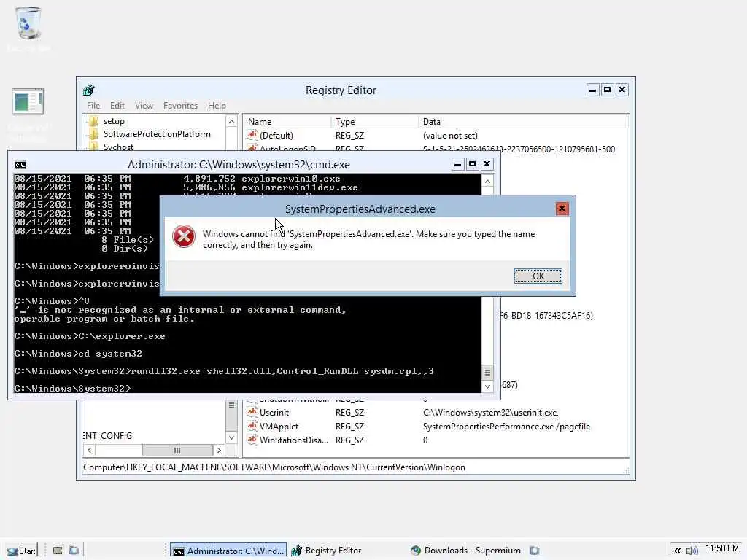Click the Type column header
Image resolution: width=747 pixels, height=560 pixels.
pos(374,122)
